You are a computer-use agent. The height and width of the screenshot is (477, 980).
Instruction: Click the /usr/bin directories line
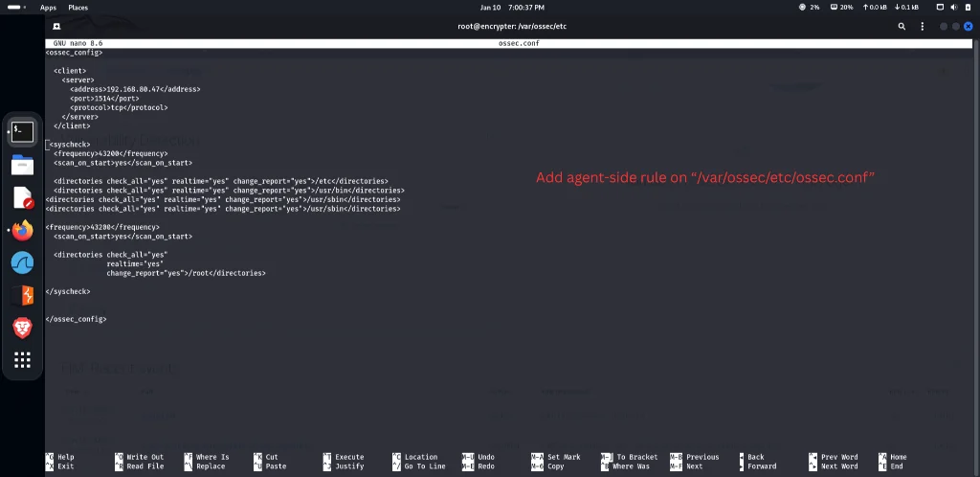click(x=229, y=190)
